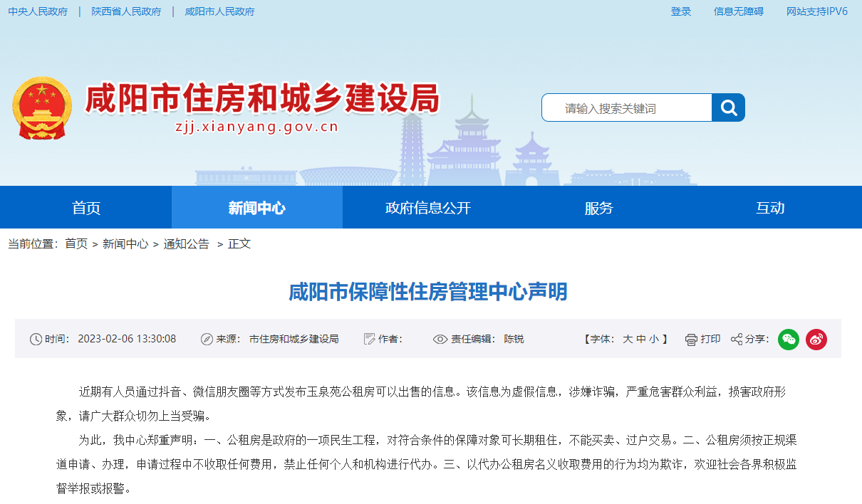Image resolution: width=862 pixels, height=504 pixels.
Task: Click the national emblem logo
Action: pyautogui.click(x=42, y=108)
